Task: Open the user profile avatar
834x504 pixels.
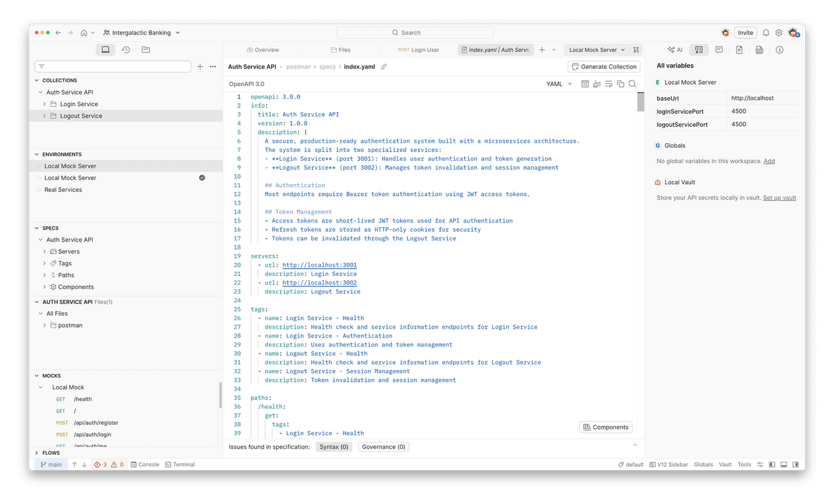Action: [793, 33]
